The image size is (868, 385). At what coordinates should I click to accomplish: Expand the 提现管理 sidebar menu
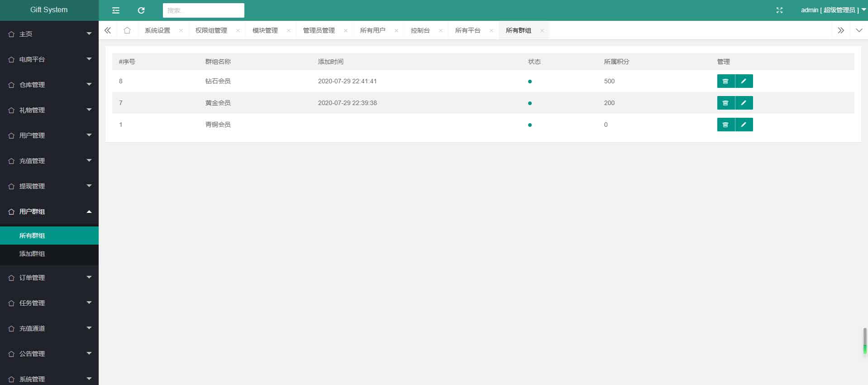pyautogui.click(x=49, y=186)
